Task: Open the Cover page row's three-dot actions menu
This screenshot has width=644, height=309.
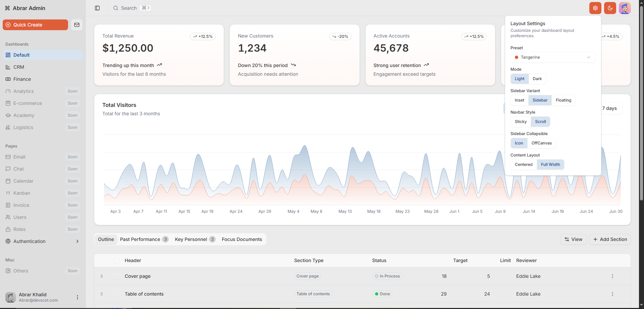Action: (612, 276)
